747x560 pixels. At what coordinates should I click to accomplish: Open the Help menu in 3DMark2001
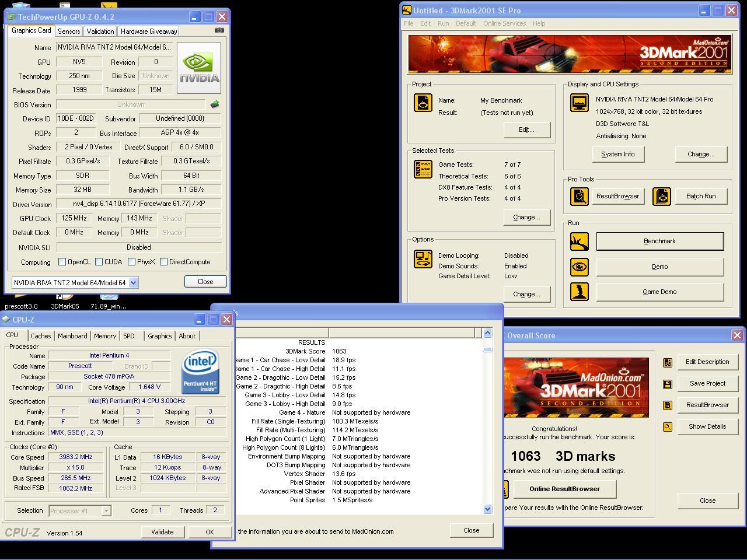(x=539, y=23)
